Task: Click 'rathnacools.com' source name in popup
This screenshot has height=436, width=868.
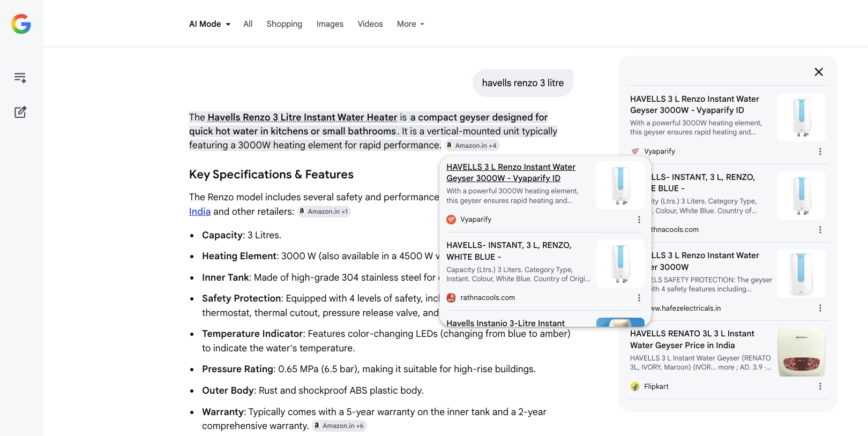Action: click(x=488, y=298)
